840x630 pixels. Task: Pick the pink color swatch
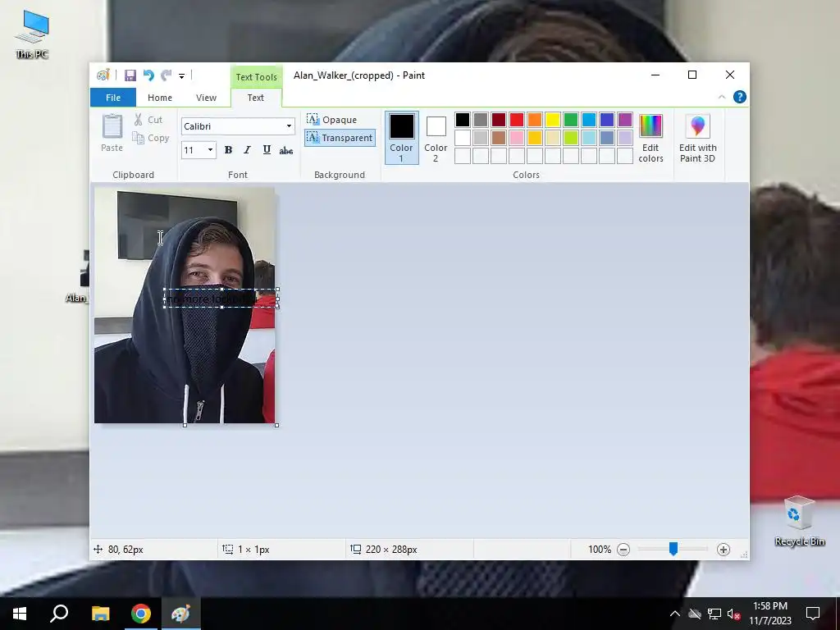coord(517,138)
